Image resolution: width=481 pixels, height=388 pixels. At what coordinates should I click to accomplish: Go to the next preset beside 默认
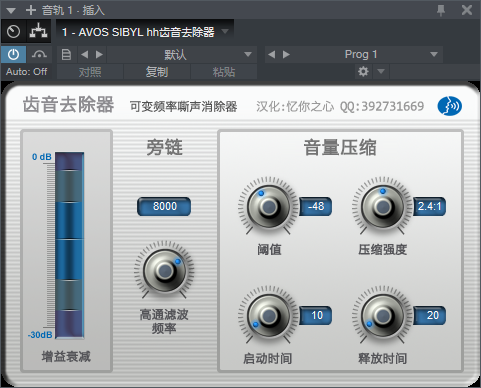coord(99,54)
